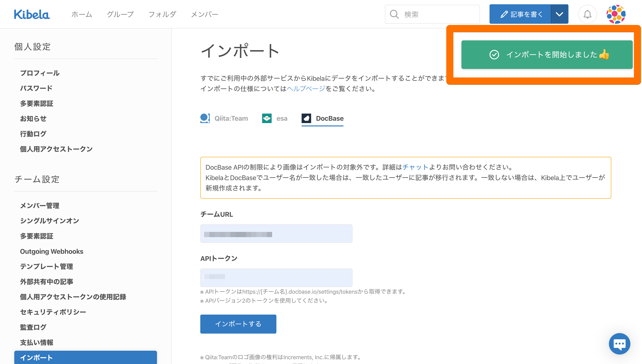Click the esa bird logo icon
Image resolution: width=642 pixels, height=364 pixels.
click(267, 118)
